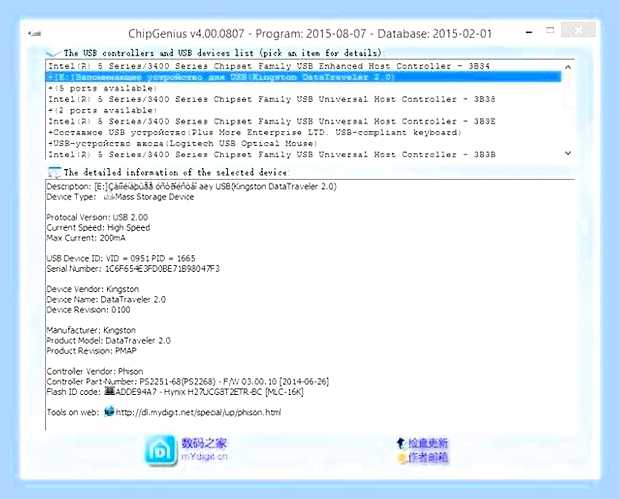620x499 pixels.
Task: Click the detailed information section icon
Action: pyautogui.click(x=54, y=172)
